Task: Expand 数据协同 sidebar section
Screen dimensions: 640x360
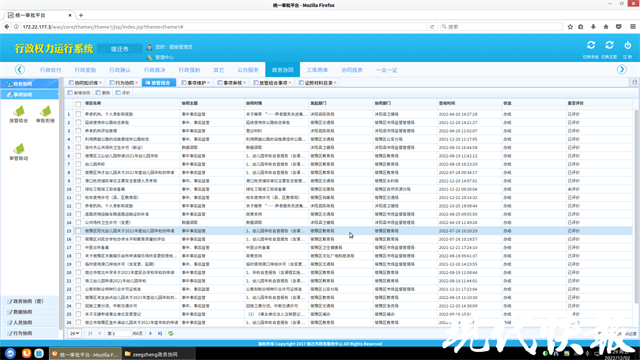Action: (30, 312)
